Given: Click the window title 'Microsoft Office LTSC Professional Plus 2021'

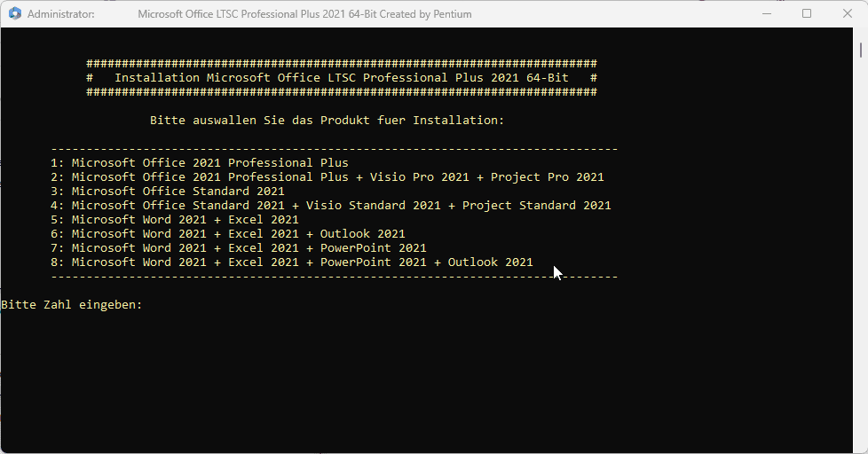Looking at the screenshot, I should tap(304, 14).
